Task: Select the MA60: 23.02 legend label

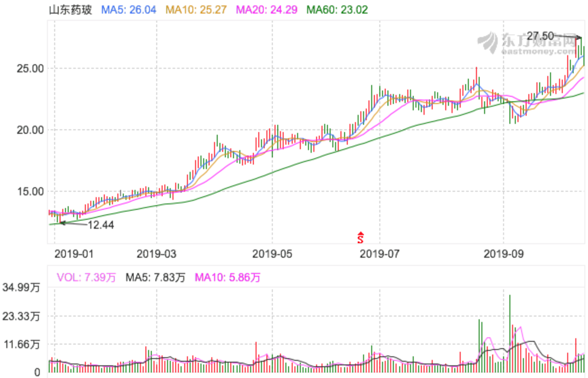Action: tap(337, 9)
